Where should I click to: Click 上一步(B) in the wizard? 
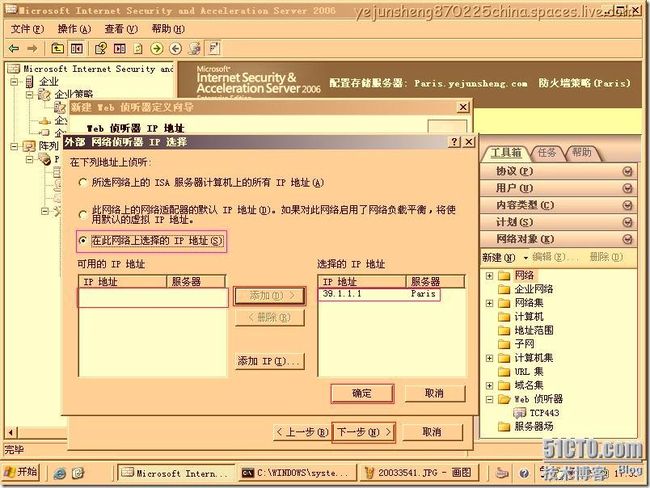click(x=303, y=432)
